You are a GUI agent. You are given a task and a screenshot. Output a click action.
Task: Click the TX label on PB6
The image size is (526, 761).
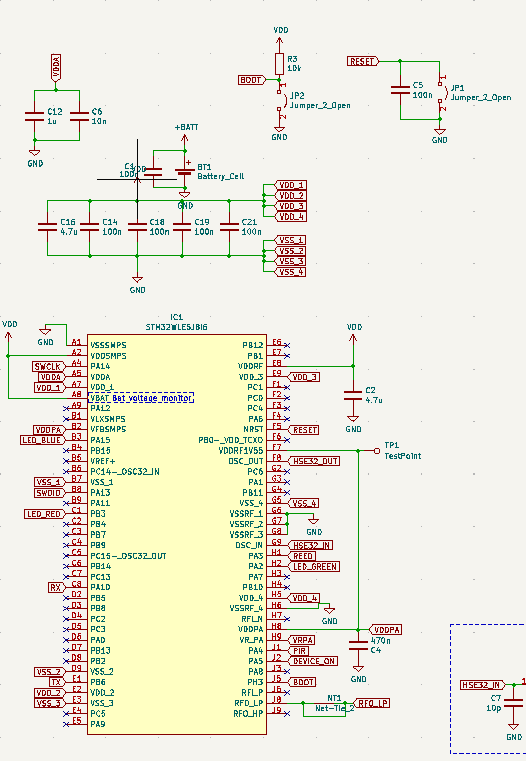pos(57,682)
